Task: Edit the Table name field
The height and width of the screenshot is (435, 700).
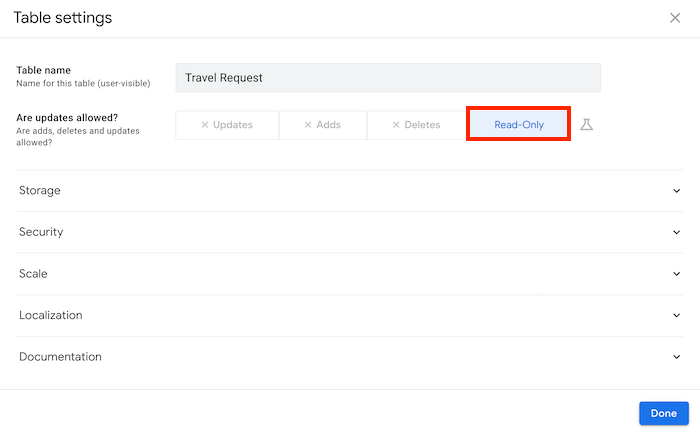Action: coord(388,78)
